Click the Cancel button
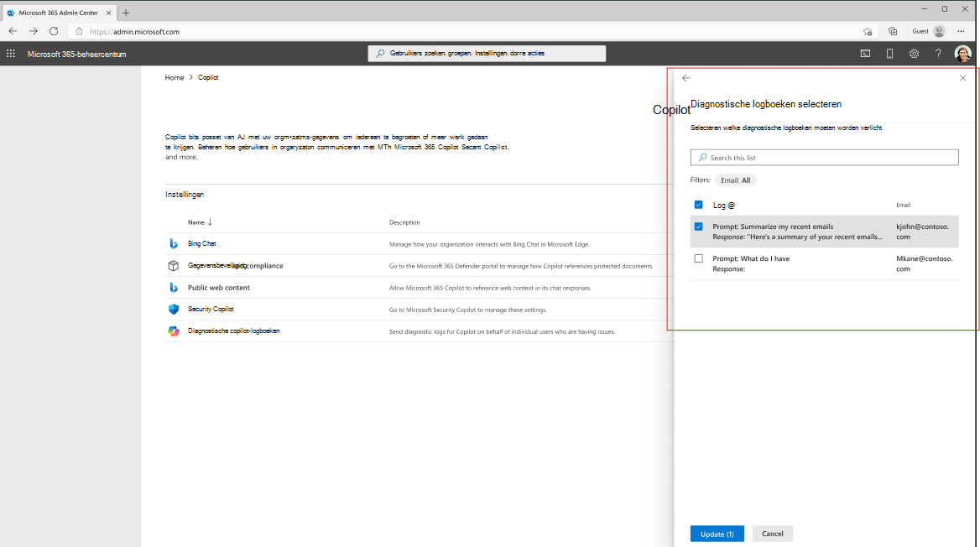This screenshot has height=547, width=980. 773,534
